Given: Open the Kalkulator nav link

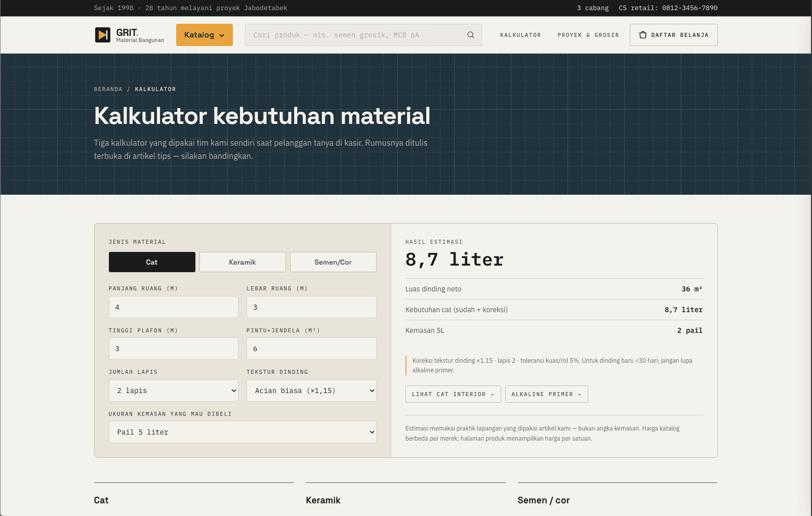Looking at the screenshot, I should (520, 35).
